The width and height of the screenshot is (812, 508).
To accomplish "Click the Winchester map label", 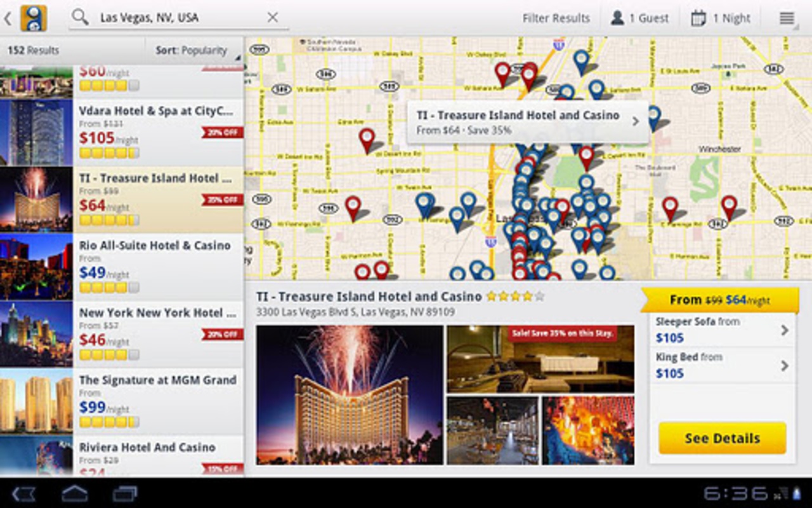I will click(x=719, y=149).
